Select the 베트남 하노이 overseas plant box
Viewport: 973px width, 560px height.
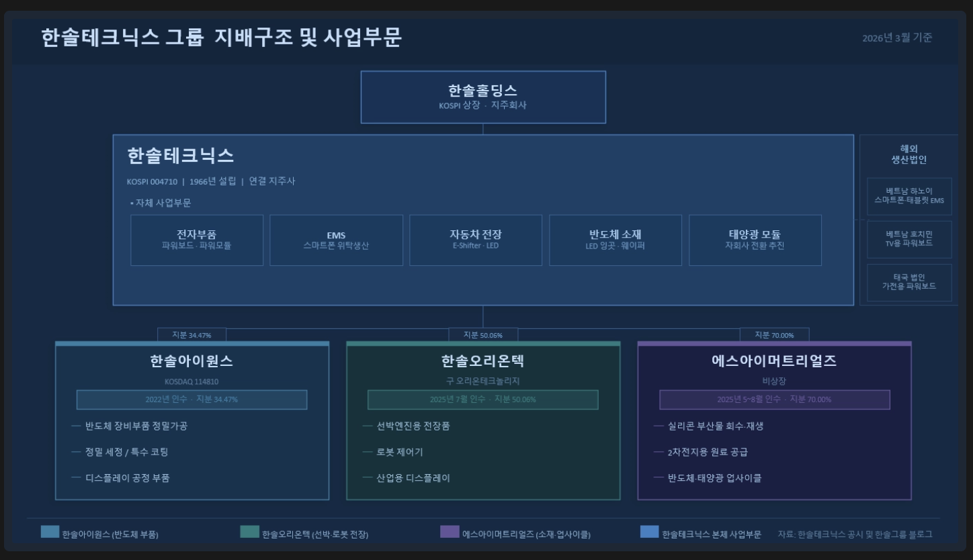[909, 196]
